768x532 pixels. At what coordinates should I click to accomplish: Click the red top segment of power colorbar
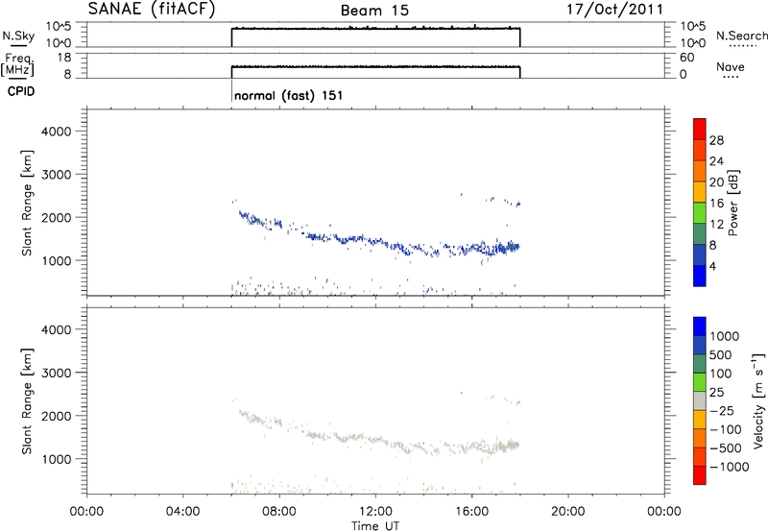coord(700,129)
